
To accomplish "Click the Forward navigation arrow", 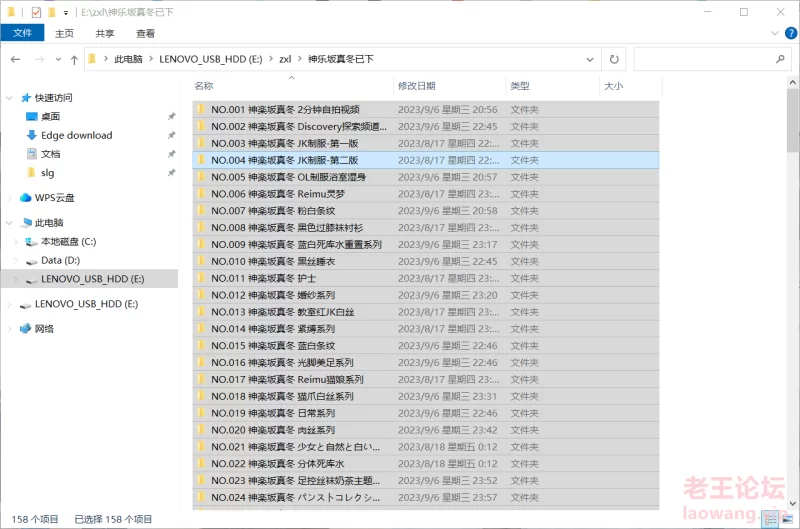I will tap(39, 60).
